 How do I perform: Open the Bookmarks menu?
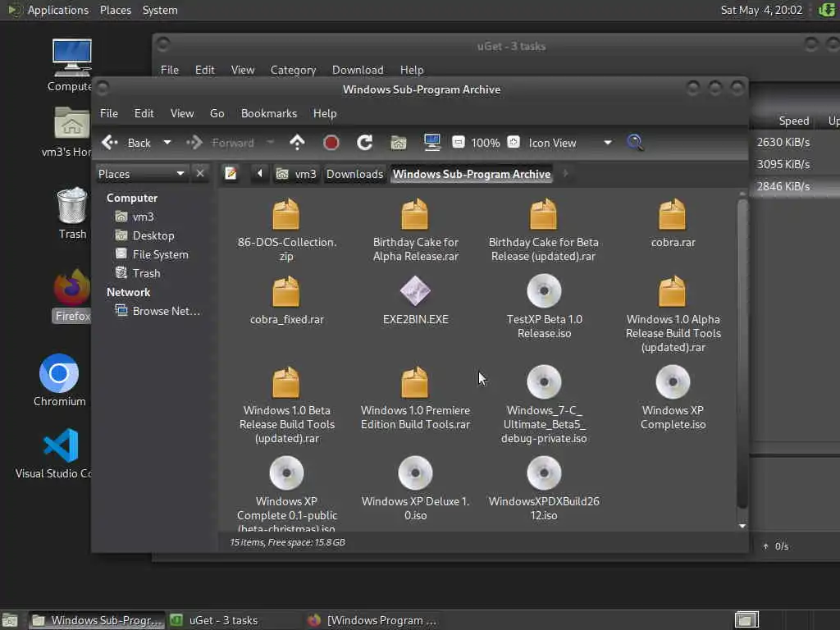tap(269, 113)
